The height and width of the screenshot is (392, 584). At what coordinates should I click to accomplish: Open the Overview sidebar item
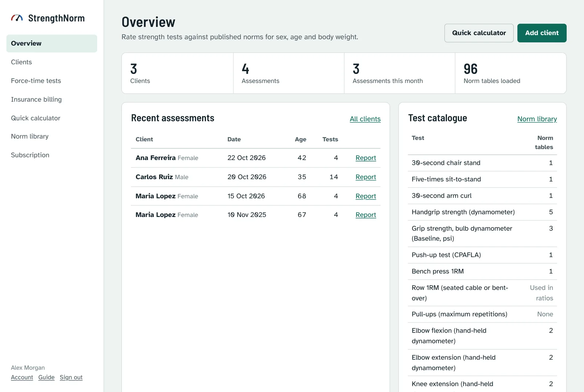pyautogui.click(x=51, y=43)
